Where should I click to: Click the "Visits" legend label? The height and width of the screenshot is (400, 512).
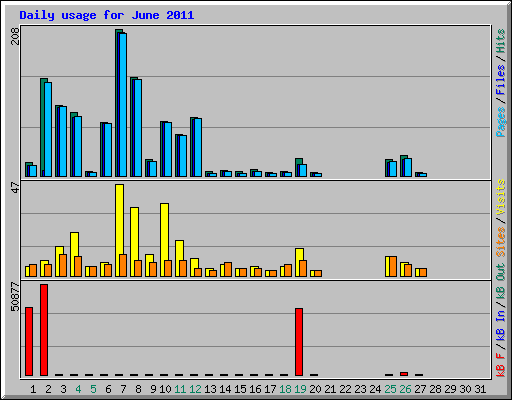(501, 197)
